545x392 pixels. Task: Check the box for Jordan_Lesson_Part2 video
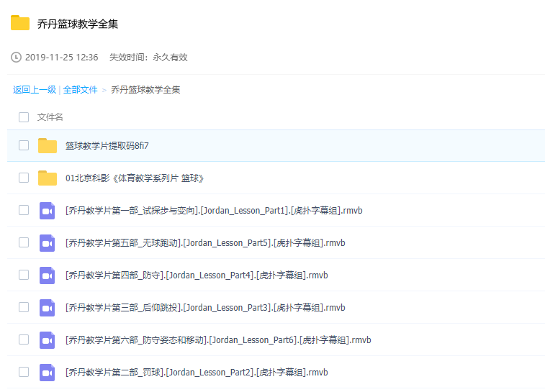click(24, 372)
